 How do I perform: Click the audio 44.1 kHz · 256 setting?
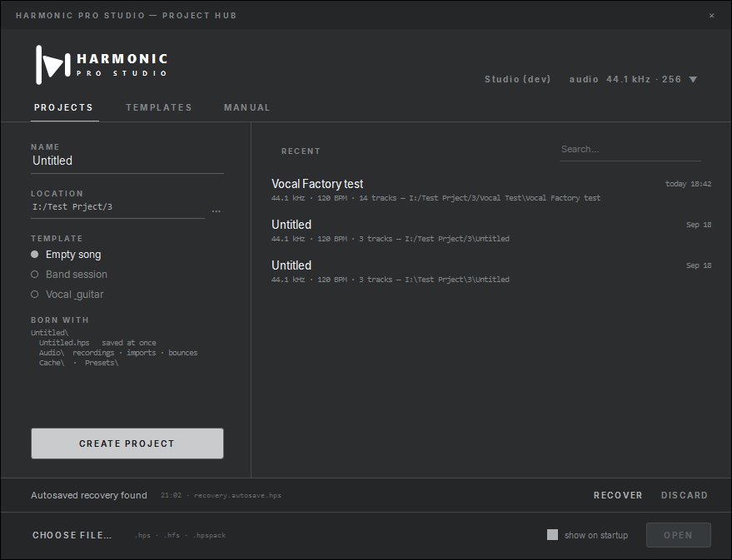pos(625,79)
